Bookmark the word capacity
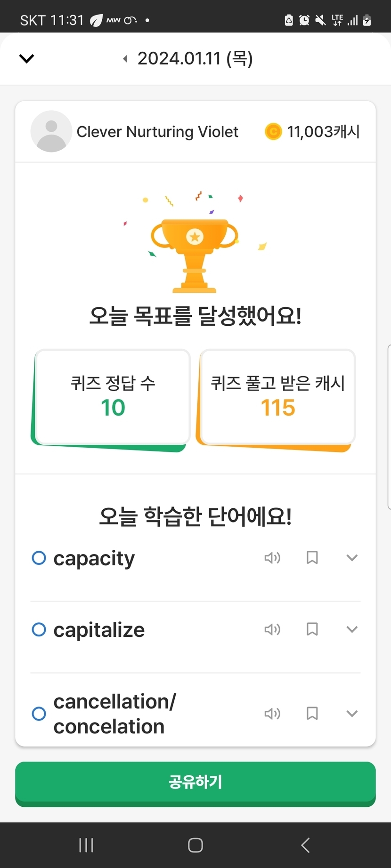 (312, 558)
